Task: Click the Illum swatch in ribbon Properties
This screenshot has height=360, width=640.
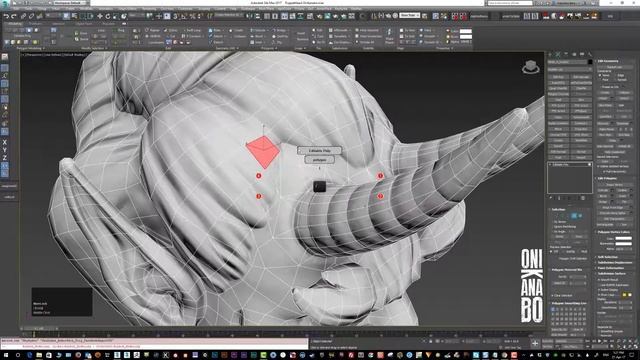Action: (466, 36)
